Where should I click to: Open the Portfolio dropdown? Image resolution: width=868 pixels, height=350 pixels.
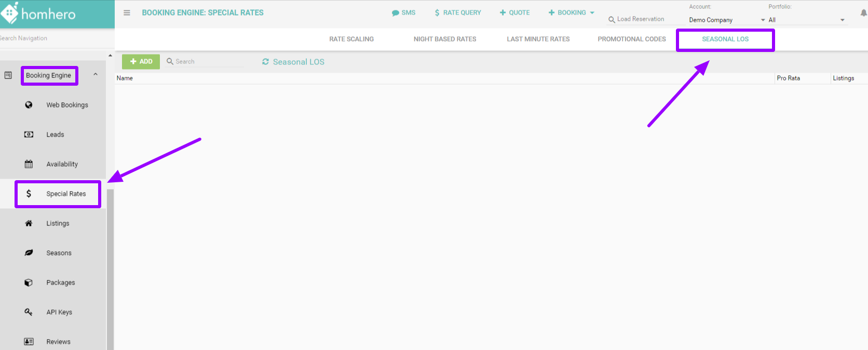pos(806,20)
